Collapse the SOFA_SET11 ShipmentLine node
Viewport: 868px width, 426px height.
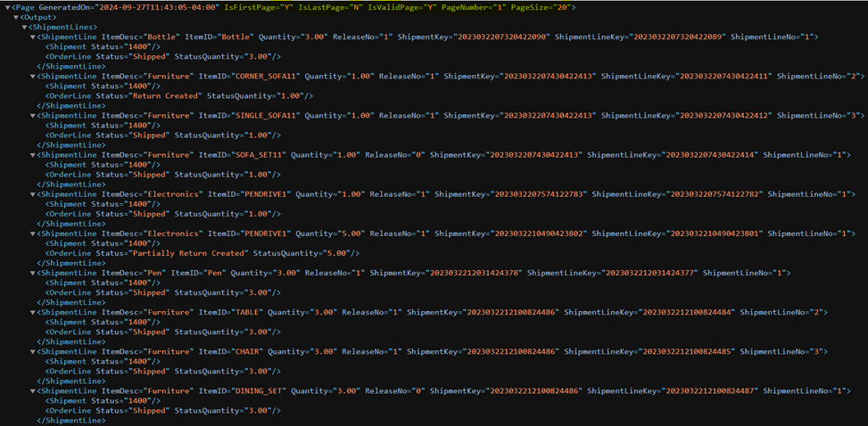tap(33, 155)
